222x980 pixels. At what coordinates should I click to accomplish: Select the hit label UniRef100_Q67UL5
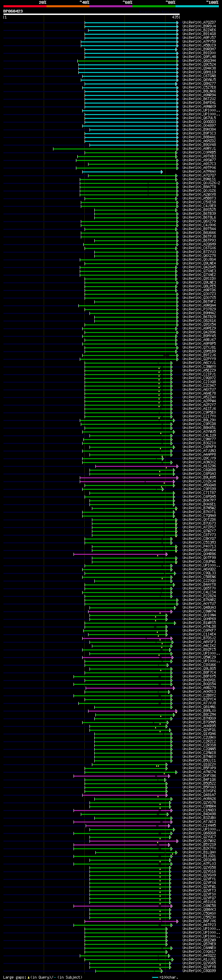[199, 118]
